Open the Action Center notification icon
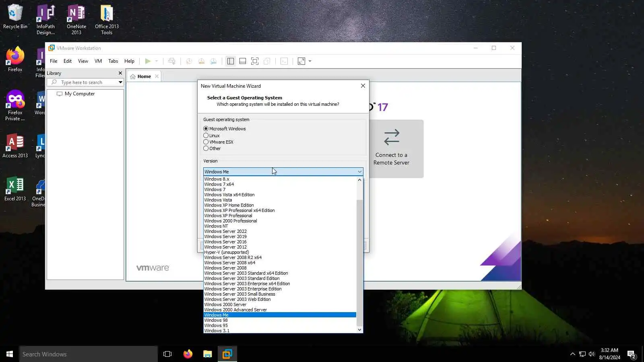 click(x=631, y=354)
